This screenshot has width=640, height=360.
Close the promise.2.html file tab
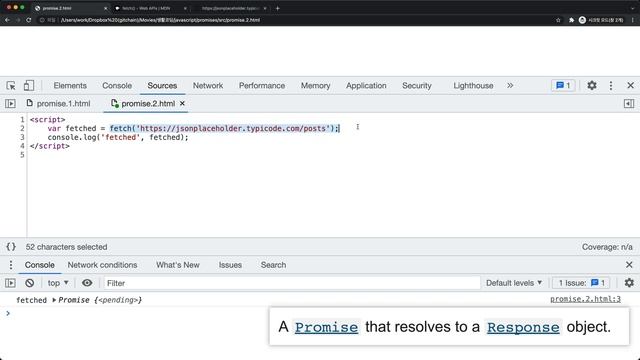coord(182,104)
